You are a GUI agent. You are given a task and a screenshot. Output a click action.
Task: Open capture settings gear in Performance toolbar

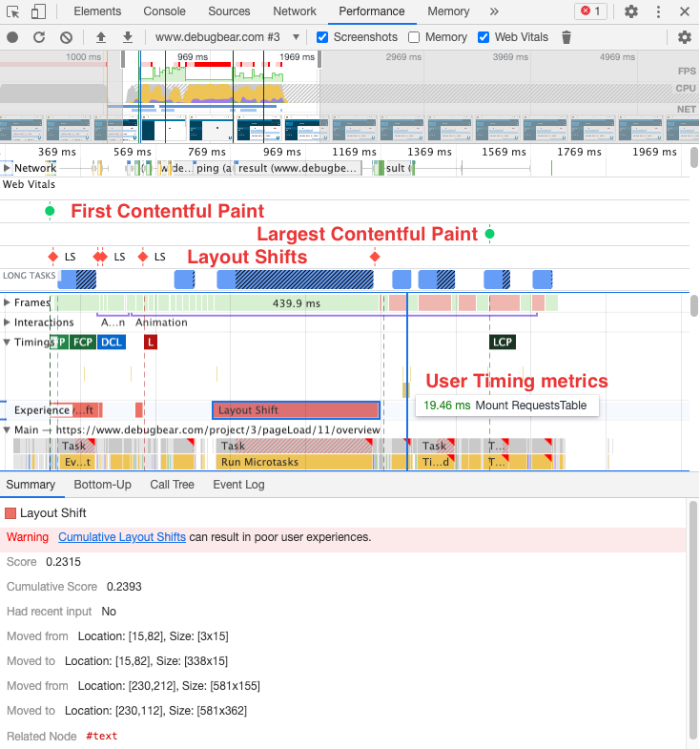(x=684, y=37)
